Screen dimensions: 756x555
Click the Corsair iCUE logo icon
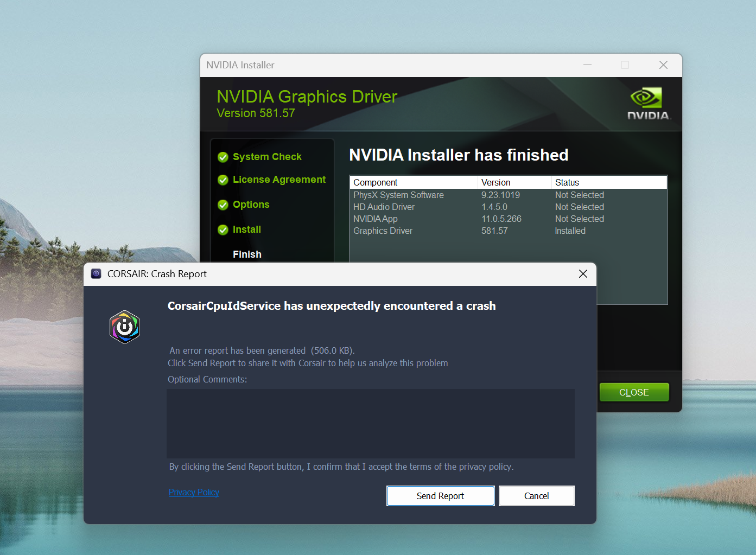pyautogui.click(x=125, y=327)
